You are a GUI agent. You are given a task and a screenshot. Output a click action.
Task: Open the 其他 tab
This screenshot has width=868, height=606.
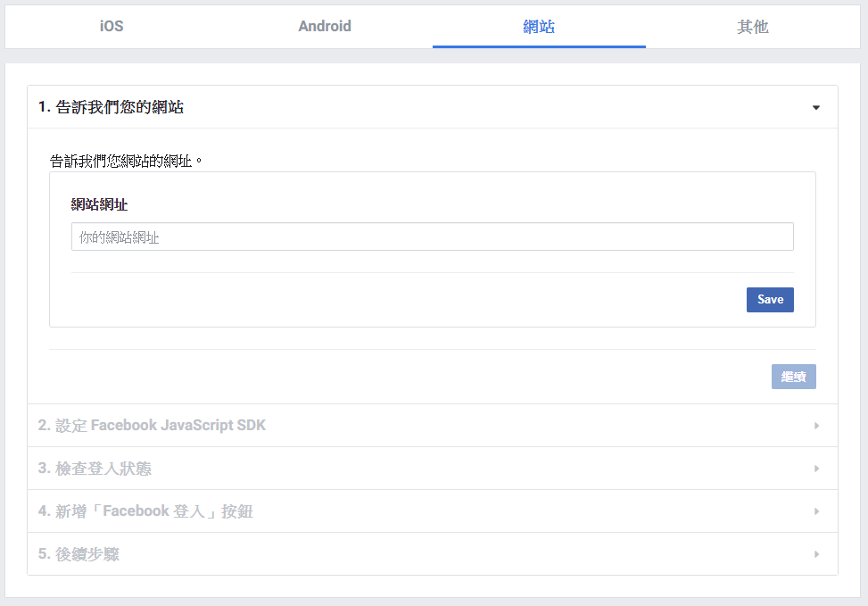[752, 26]
